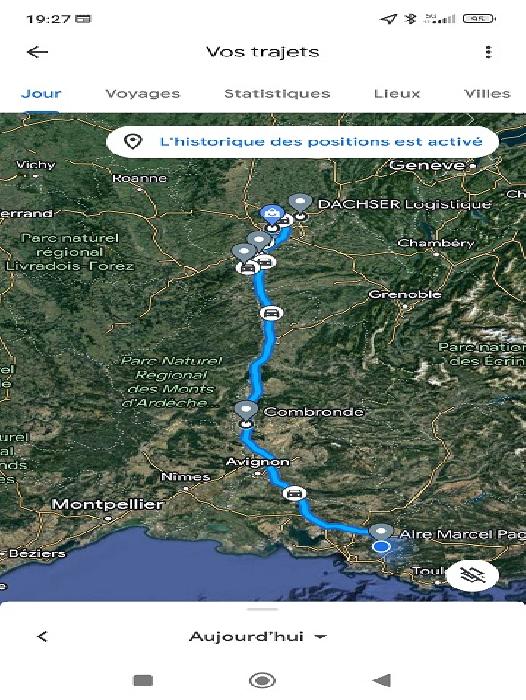Tap the Aire Marcel Pagnol pin

tap(380, 532)
